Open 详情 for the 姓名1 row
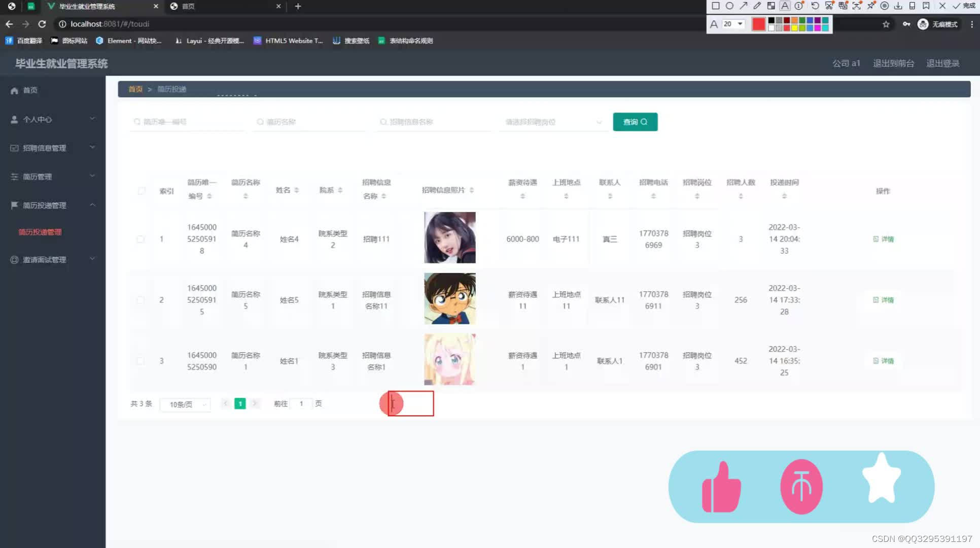Viewport: 980px width, 548px height. 884,361
